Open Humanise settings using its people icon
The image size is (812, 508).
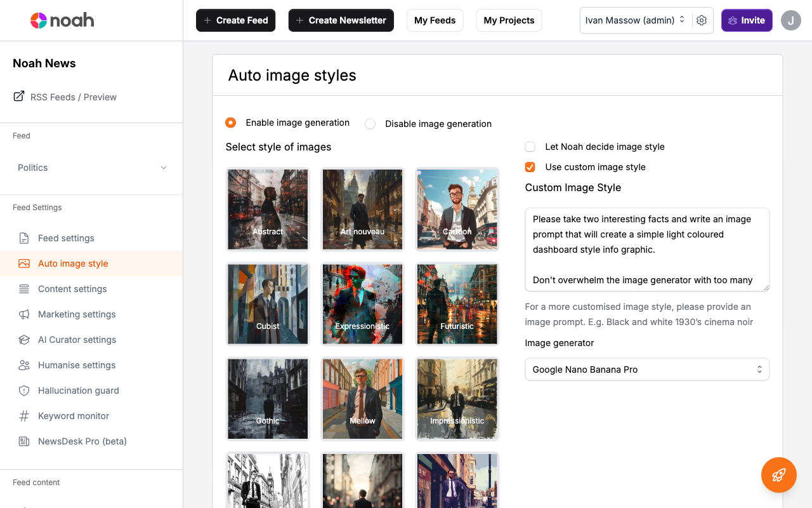pyautogui.click(x=24, y=365)
